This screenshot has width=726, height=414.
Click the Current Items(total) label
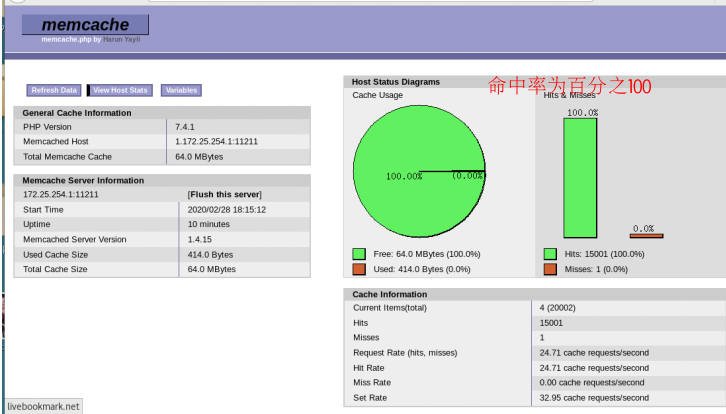(x=390, y=308)
